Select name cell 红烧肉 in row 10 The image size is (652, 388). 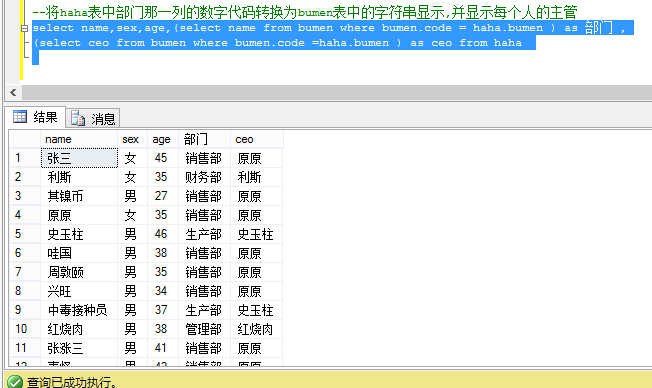79,329
